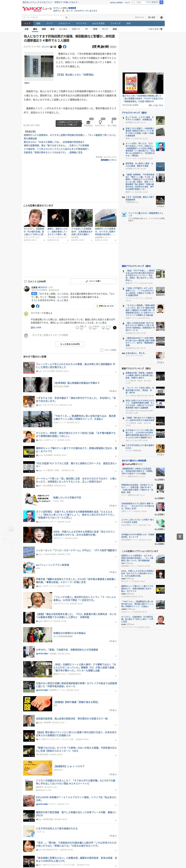Viewport: 186px width, 868px height.
Task: Select the 速報 navigation tab
Action: (x=38, y=24)
